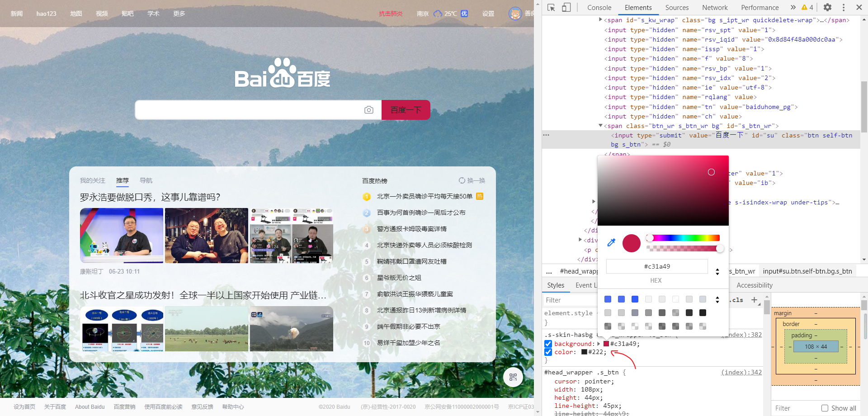Open the rocket launch thumbnail

(x=292, y=329)
